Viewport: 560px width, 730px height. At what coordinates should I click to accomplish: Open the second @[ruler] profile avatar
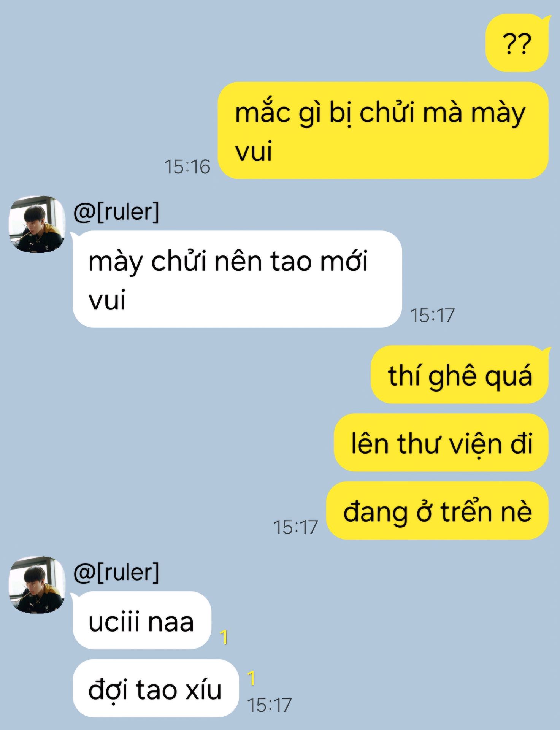pos(37,584)
